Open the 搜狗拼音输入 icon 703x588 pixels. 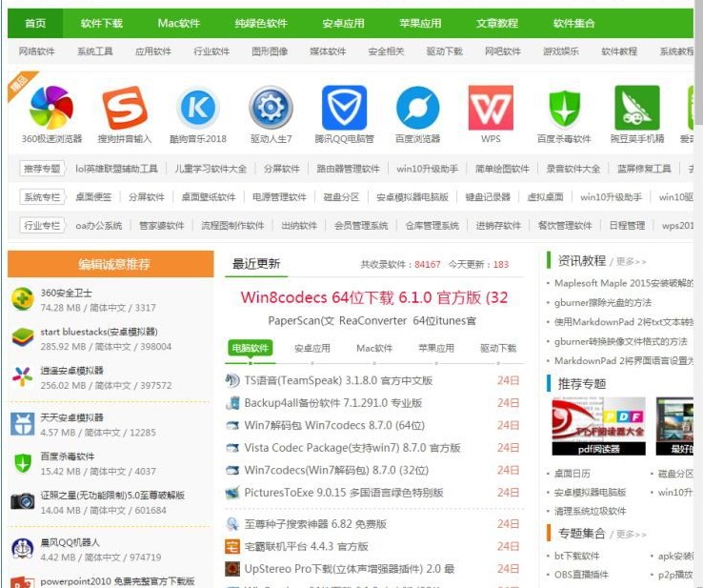click(125, 108)
